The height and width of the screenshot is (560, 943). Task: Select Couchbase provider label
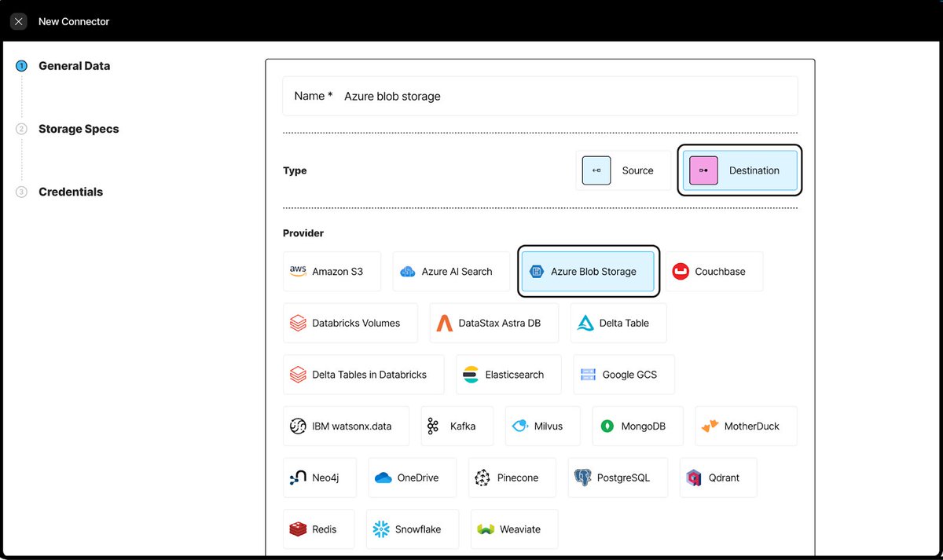[720, 272]
